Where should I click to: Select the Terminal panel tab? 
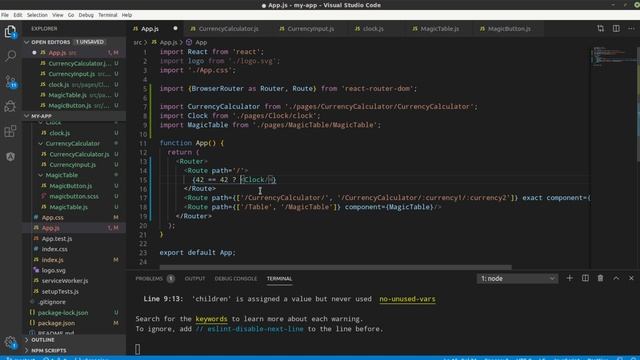(279, 278)
